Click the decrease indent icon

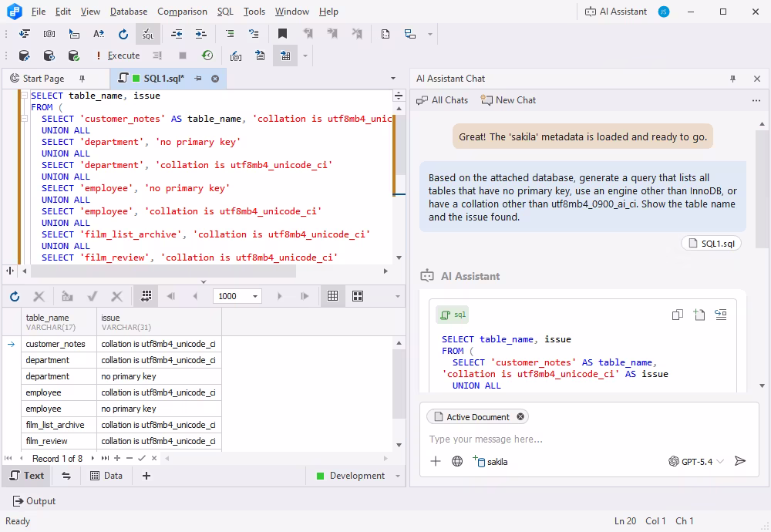point(177,34)
